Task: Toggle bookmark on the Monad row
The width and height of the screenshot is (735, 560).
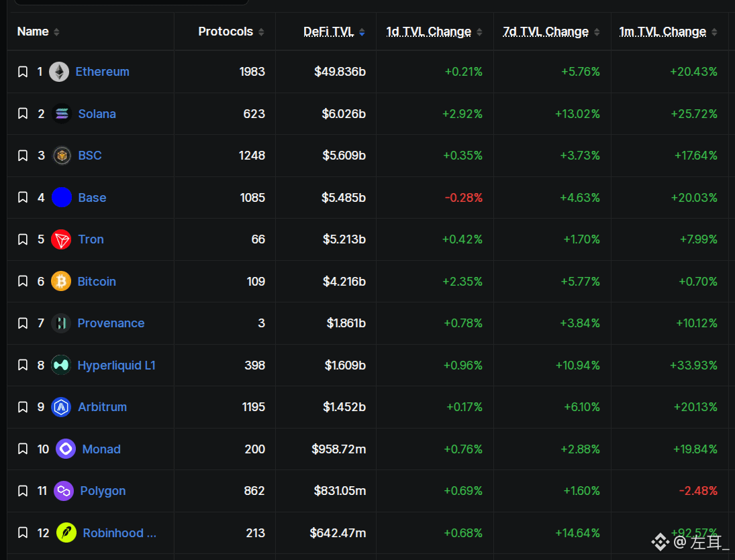Action: (x=23, y=449)
